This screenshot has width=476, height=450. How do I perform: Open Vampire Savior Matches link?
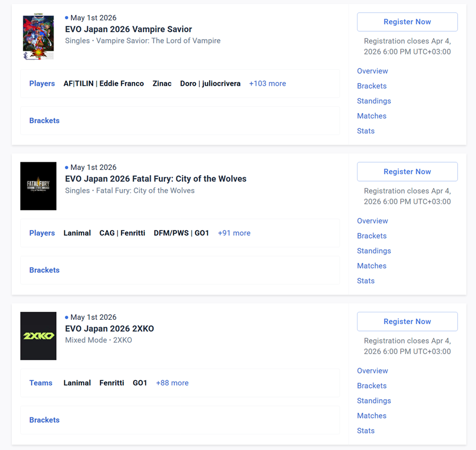click(x=371, y=116)
